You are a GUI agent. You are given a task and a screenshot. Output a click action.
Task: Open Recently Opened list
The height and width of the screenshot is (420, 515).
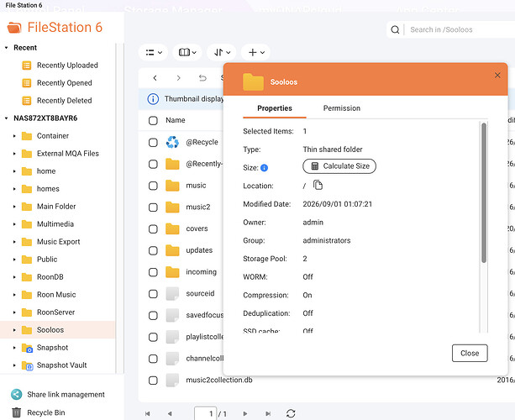click(65, 83)
